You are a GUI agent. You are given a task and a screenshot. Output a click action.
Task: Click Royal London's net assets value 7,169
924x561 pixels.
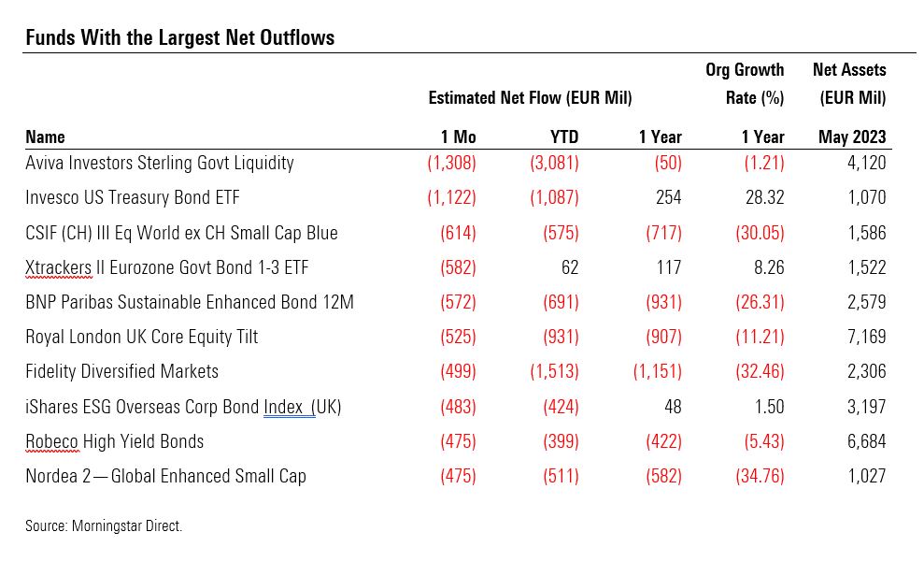(x=866, y=337)
